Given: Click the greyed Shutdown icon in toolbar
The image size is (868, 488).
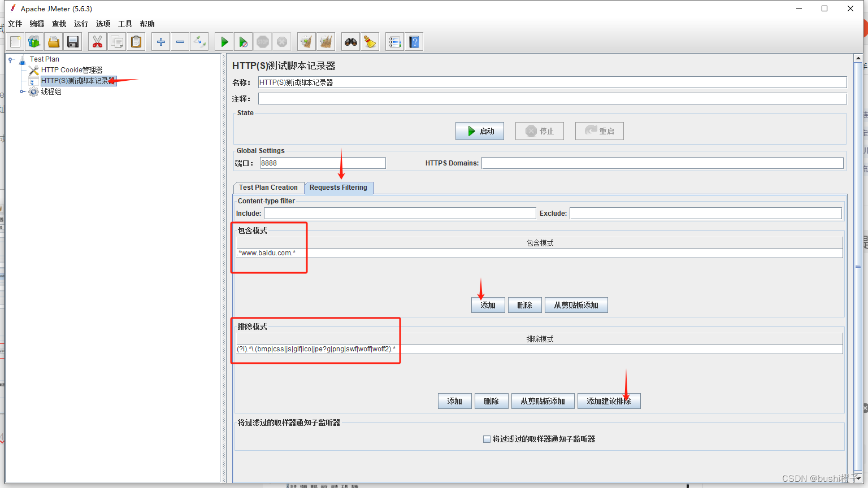Looking at the screenshot, I should point(282,42).
